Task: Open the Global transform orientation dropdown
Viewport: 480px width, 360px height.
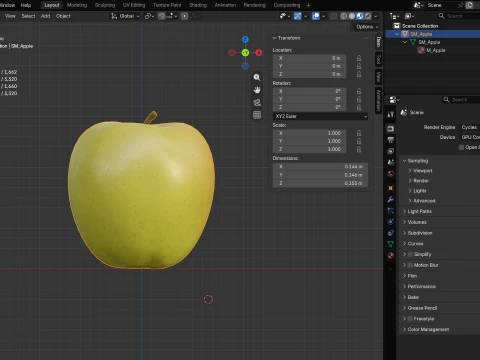Action: [126, 16]
